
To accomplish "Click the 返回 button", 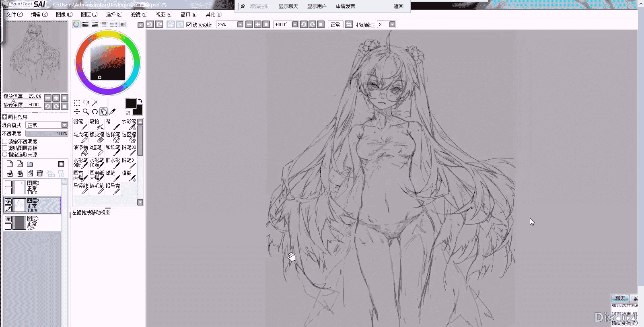I will click(399, 6).
